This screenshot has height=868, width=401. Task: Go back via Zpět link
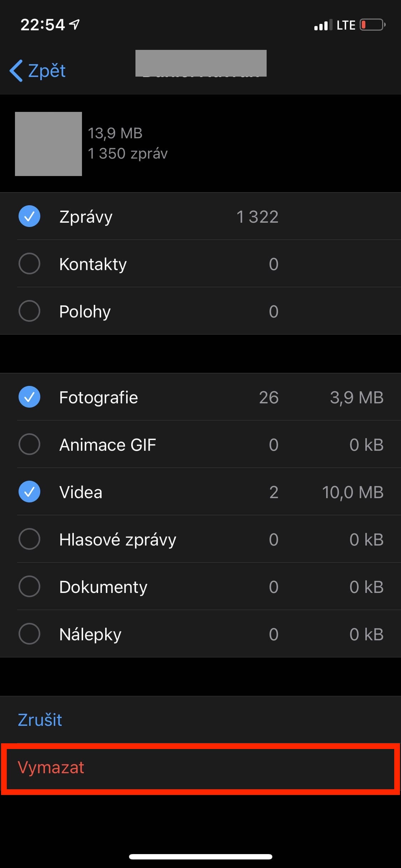tap(47, 71)
